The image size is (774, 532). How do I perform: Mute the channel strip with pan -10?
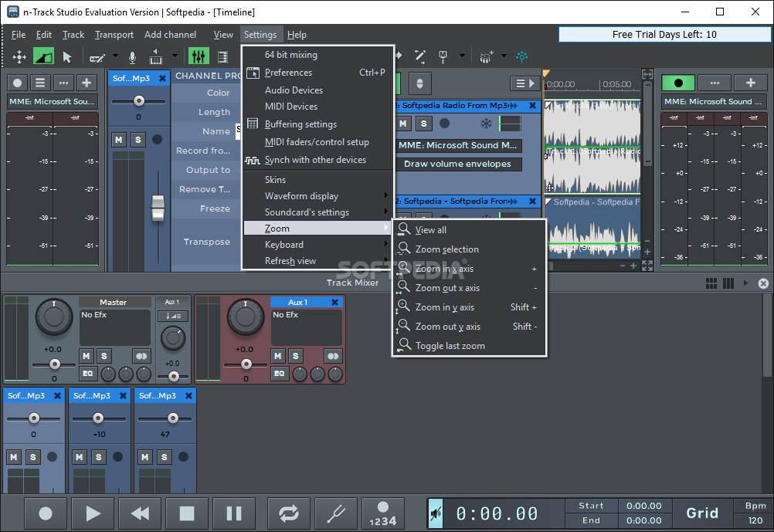pyautogui.click(x=79, y=457)
